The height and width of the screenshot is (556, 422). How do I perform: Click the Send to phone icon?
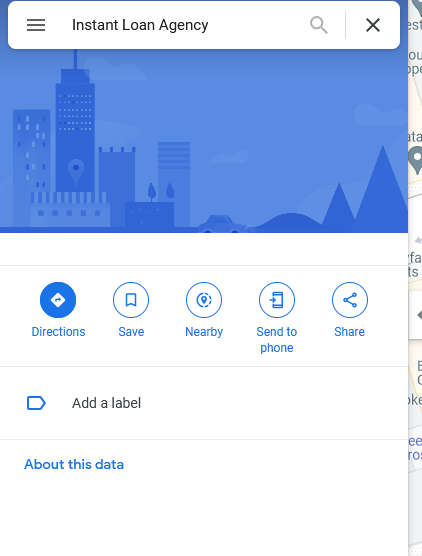tap(277, 300)
